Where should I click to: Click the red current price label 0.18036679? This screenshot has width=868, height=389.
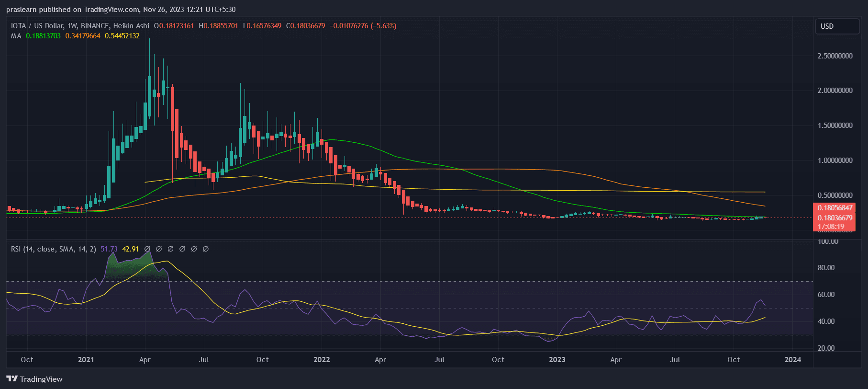coord(835,217)
